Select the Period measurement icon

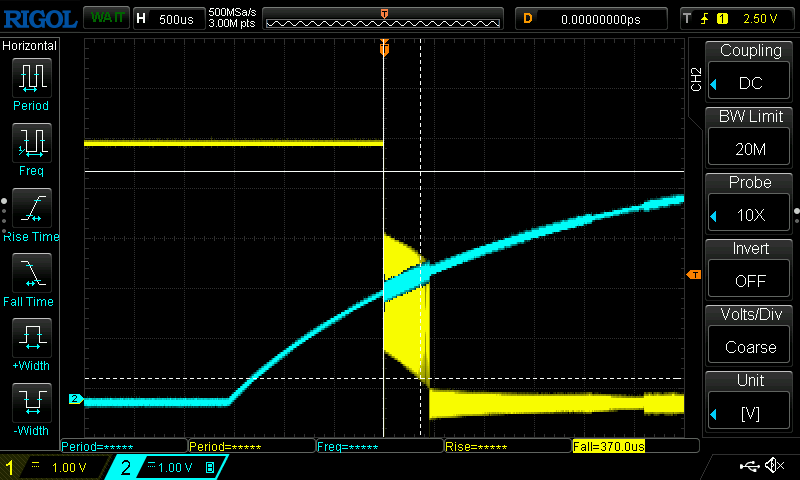coord(31,77)
